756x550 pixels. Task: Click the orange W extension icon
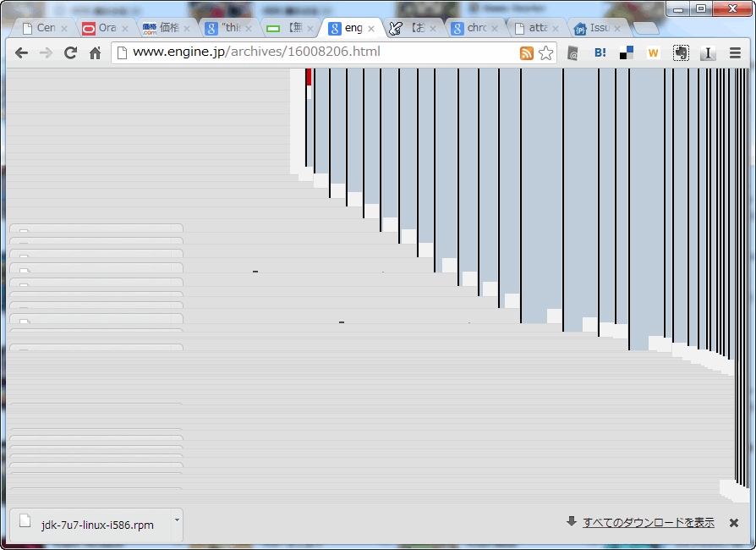tap(654, 52)
